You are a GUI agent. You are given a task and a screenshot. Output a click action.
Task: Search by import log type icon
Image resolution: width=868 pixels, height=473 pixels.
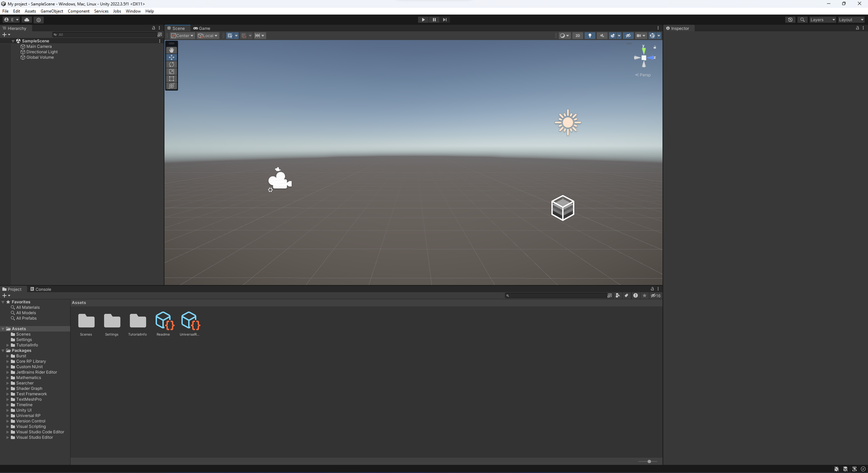(635, 296)
